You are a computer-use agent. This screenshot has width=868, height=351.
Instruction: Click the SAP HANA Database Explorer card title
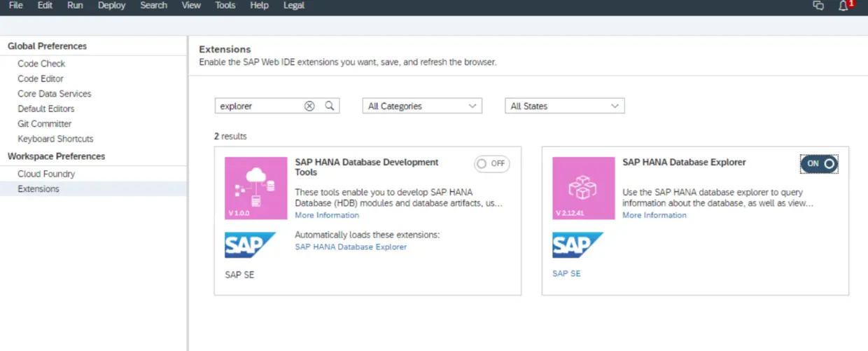click(x=684, y=162)
